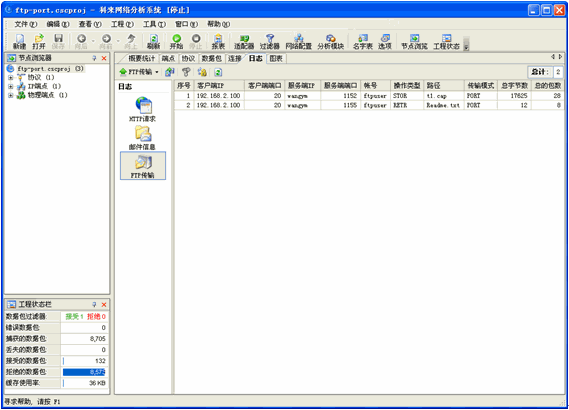Expand the 协议 (1) tree node
The width and height of the screenshot is (569, 410).
(11, 77)
